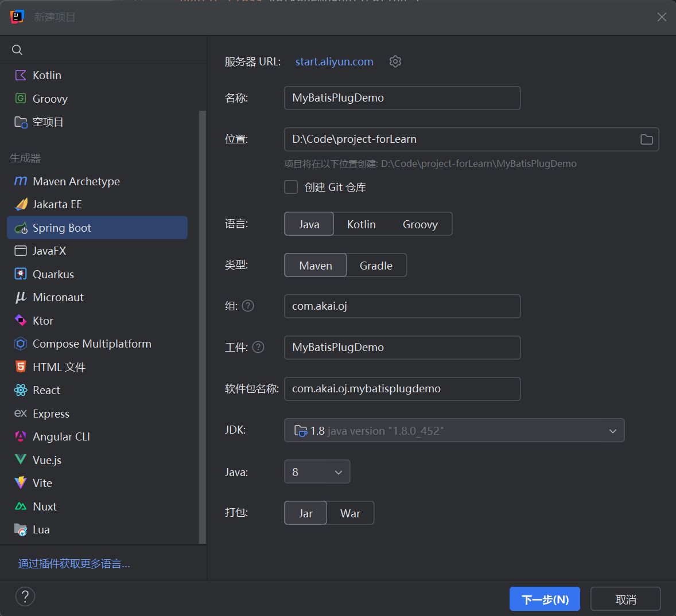The height and width of the screenshot is (616, 676).
Task: Show help tooltip next to 组 label
Action: [x=248, y=306]
